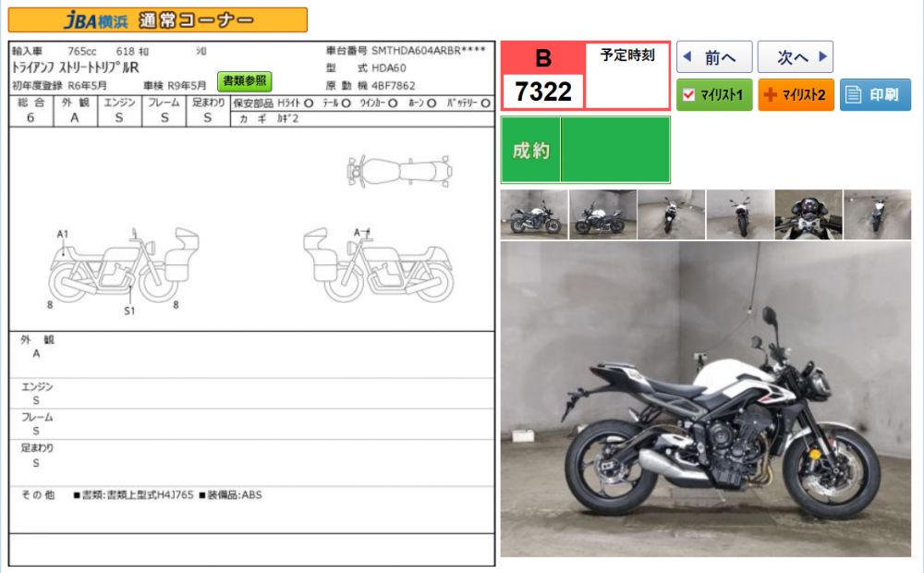
Task: Click the green 成約 status box
Action: 585,150
